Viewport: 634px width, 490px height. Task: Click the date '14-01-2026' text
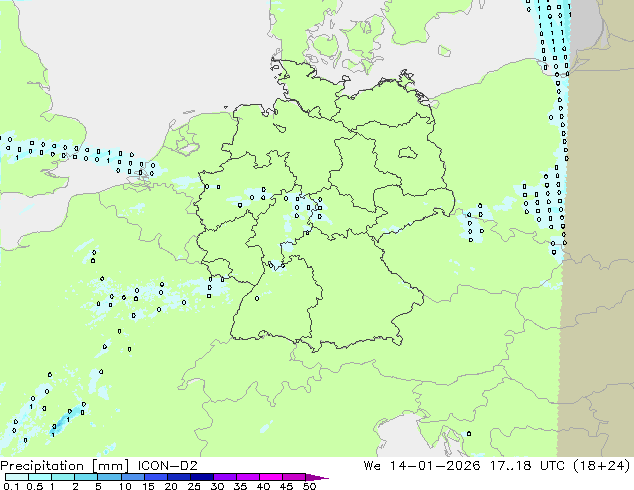point(435,466)
